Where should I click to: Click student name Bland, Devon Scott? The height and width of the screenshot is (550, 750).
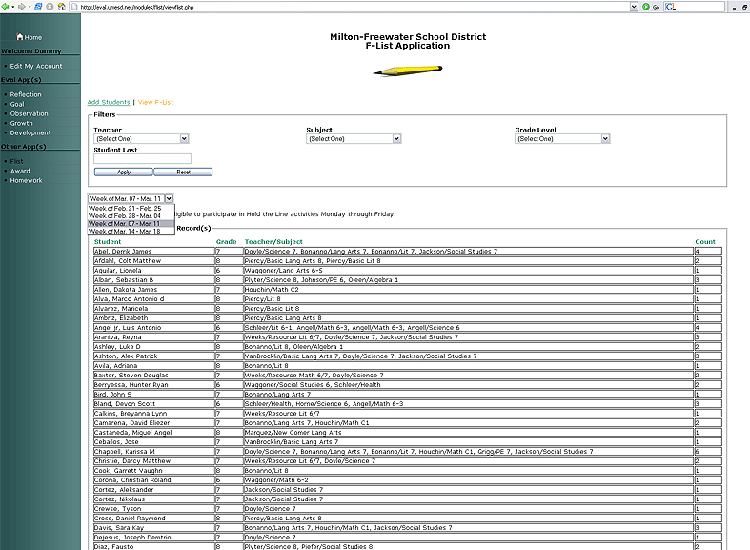(124, 404)
